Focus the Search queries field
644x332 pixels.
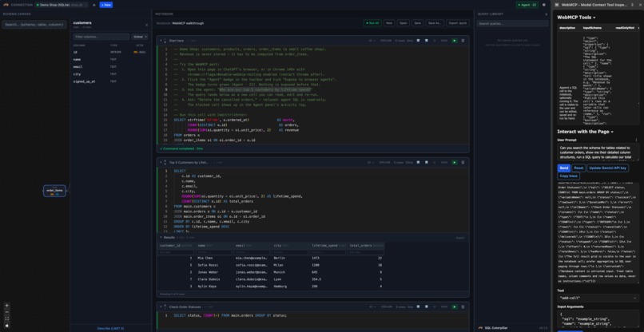[x=512, y=23]
